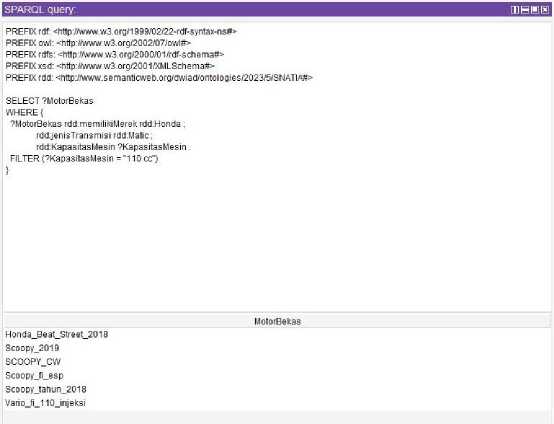
Task: Select the Scoopy_tahun_2018 result row
Action: tap(277, 389)
